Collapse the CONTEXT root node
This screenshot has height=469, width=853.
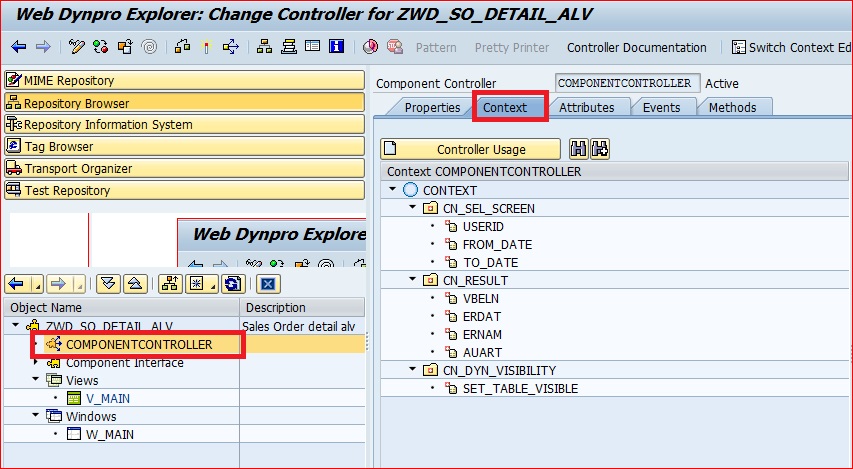point(392,189)
